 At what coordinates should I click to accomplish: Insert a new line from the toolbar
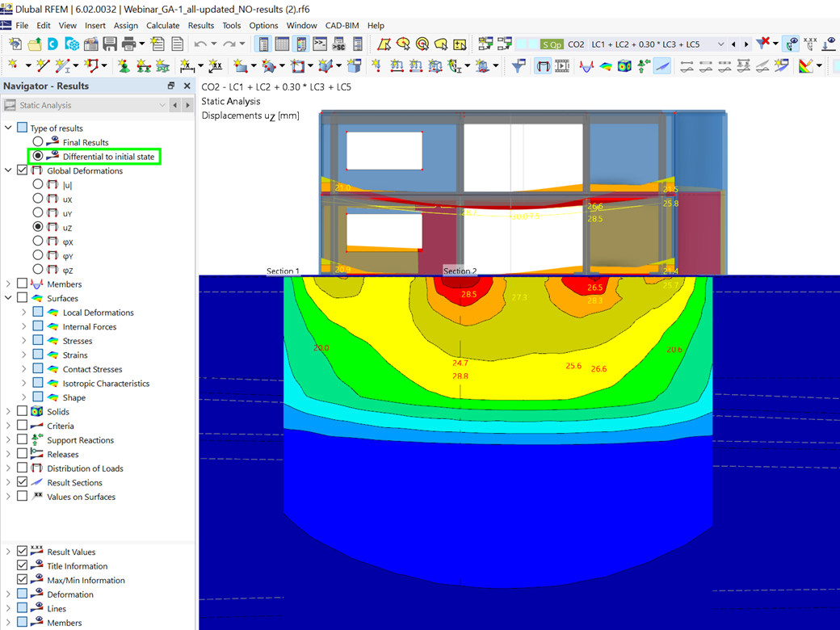coord(42,66)
